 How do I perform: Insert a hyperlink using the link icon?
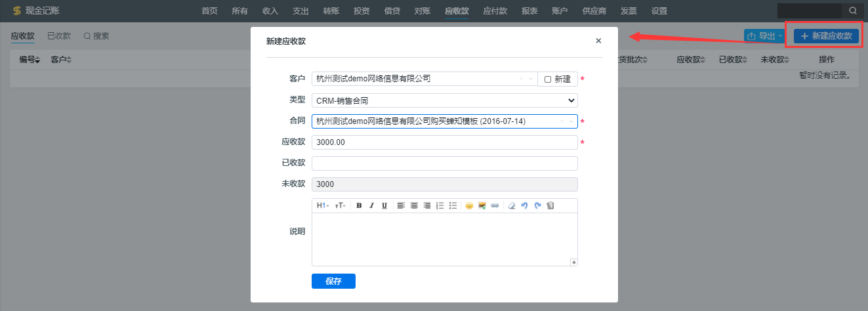(495, 205)
